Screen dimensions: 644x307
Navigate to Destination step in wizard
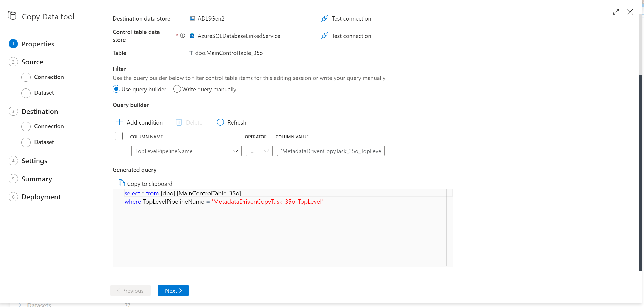coord(40,111)
